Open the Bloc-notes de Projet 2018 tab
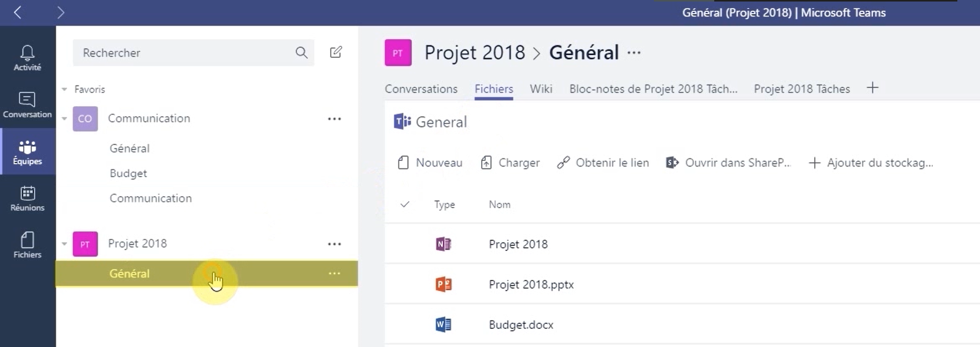Image resolution: width=980 pixels, height=347 pixels. click(x=653, y=89)
